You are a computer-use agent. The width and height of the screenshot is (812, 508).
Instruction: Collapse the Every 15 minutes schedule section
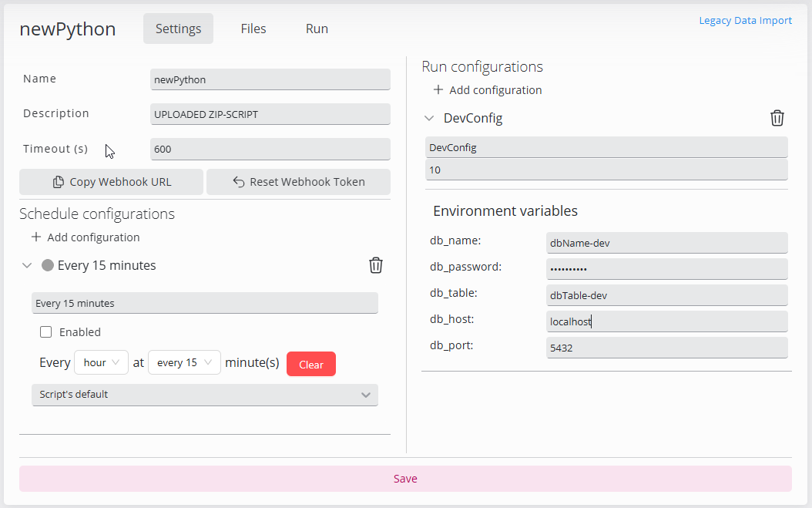click(27, 265)
